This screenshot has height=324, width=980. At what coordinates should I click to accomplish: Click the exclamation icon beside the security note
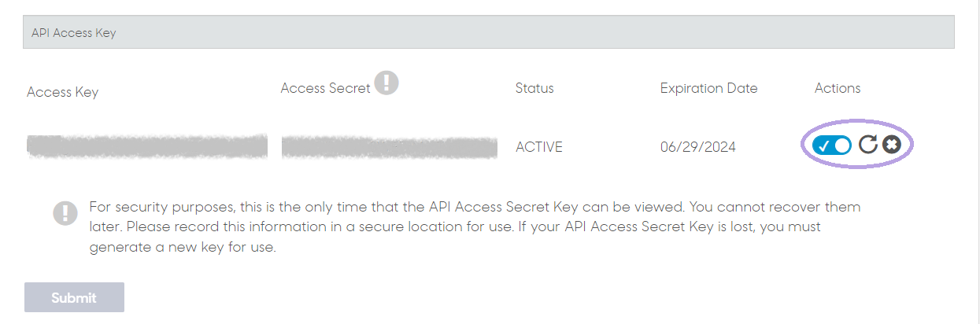pos(65,213)
